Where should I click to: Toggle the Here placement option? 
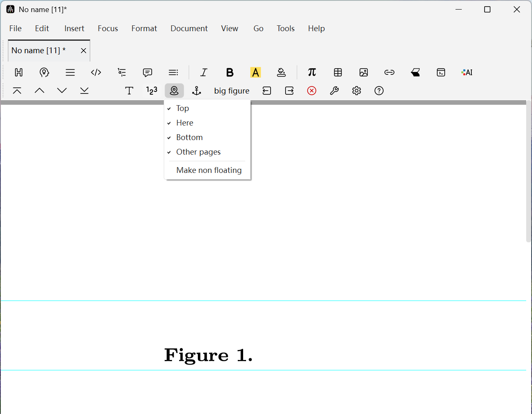click(185, 123)
